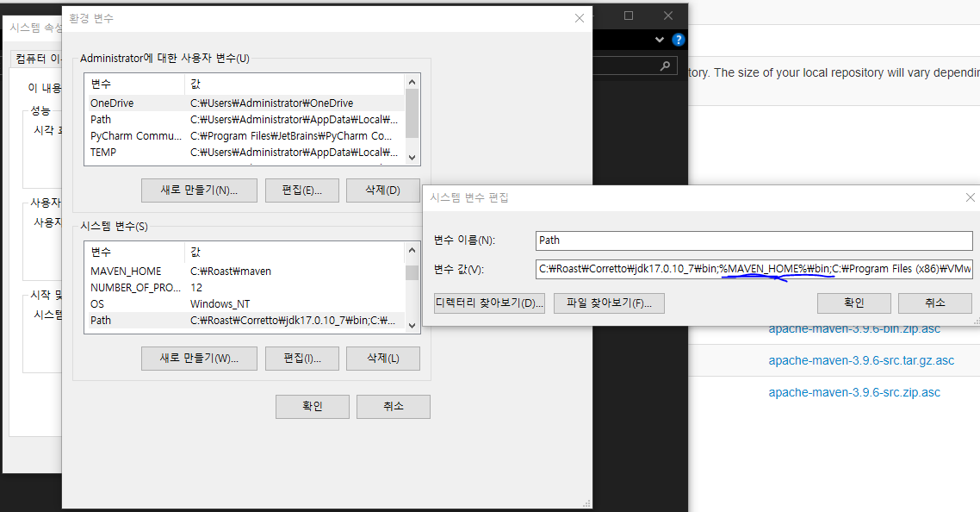
Task: Click system variables scrollbar down arrow
Action: point(412,326)
